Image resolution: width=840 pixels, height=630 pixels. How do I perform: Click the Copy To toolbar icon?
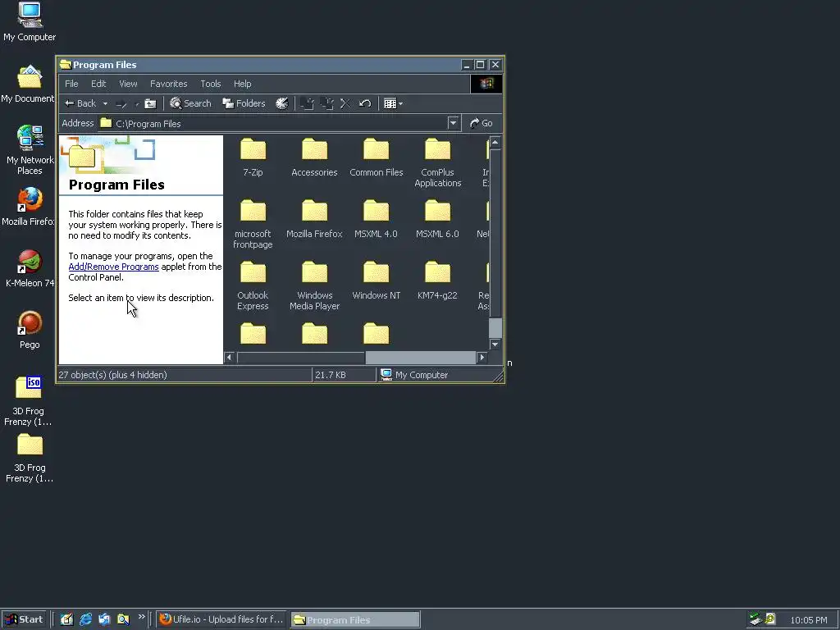(x=326, y=103)
